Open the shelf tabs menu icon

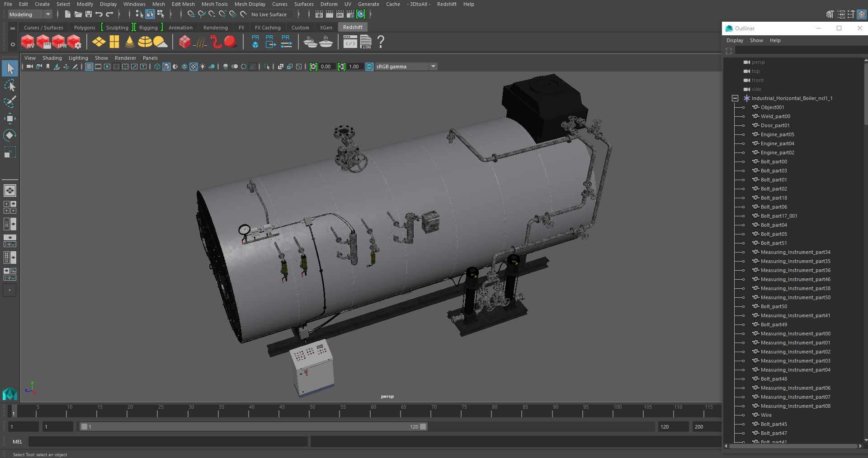[x=13, y=28]
